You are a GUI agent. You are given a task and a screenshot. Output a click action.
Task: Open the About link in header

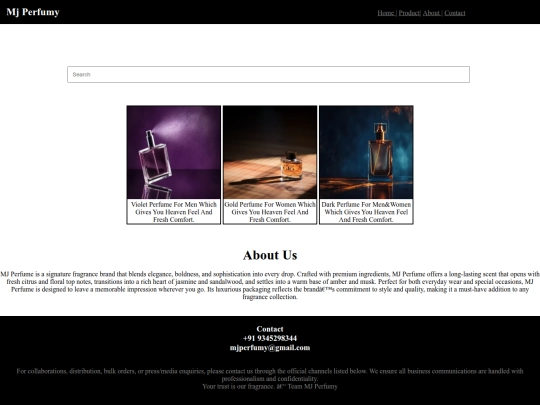point(432,13)
